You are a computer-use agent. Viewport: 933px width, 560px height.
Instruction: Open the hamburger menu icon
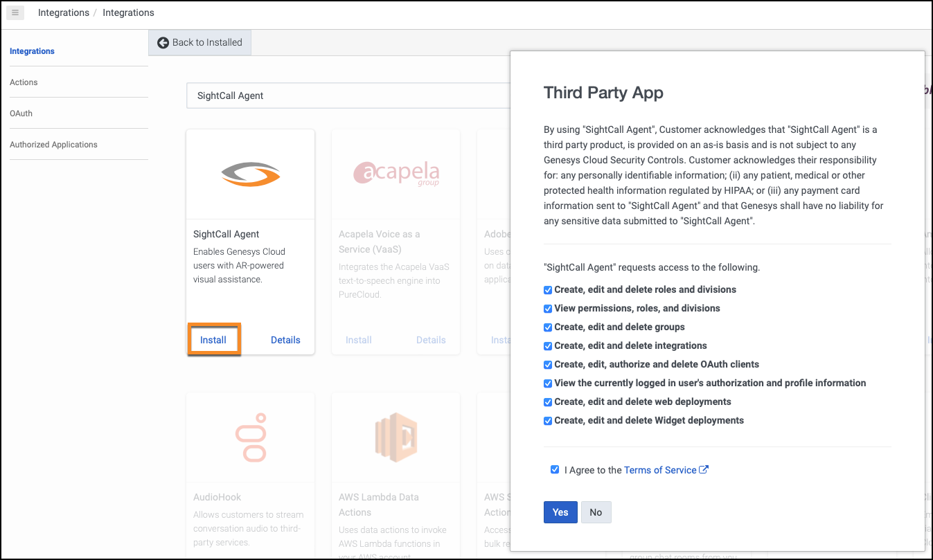click(15, 12)
